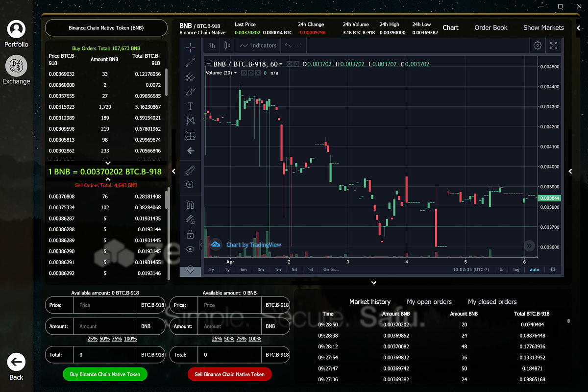Remove the Volume indicator with X

[258, 73]
